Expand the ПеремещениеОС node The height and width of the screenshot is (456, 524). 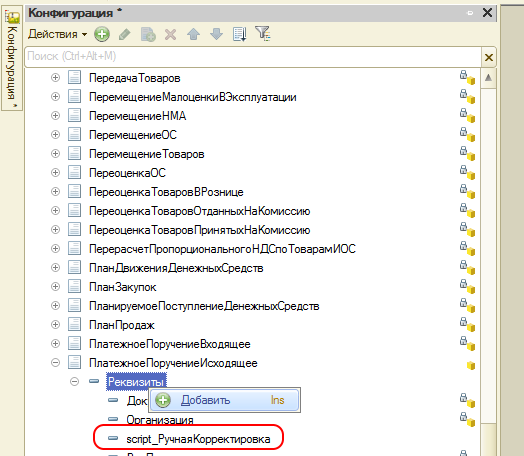click(x=55, y=135)
